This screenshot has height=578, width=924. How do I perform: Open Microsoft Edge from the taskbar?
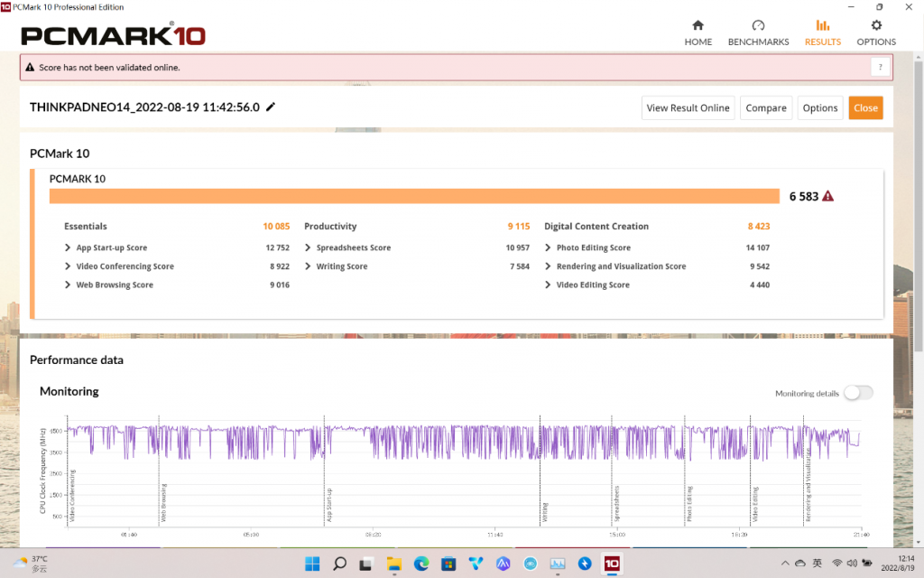421,564
